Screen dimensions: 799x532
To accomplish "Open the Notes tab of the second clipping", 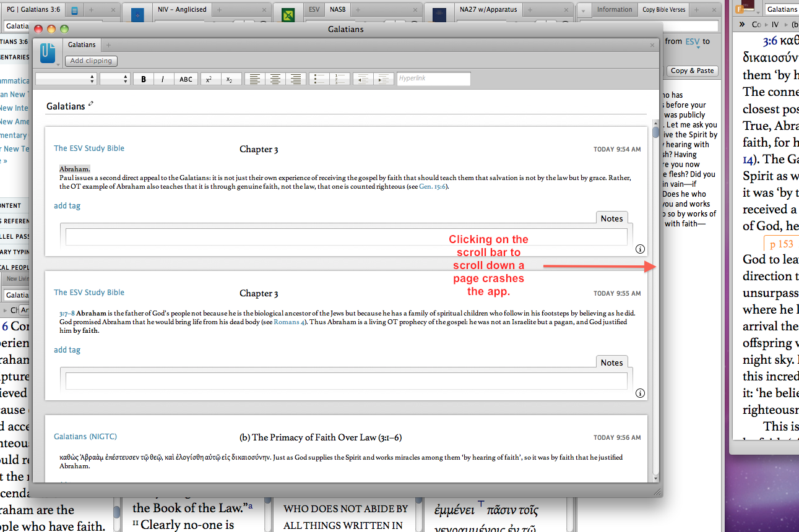I will [x=611, y=363].
